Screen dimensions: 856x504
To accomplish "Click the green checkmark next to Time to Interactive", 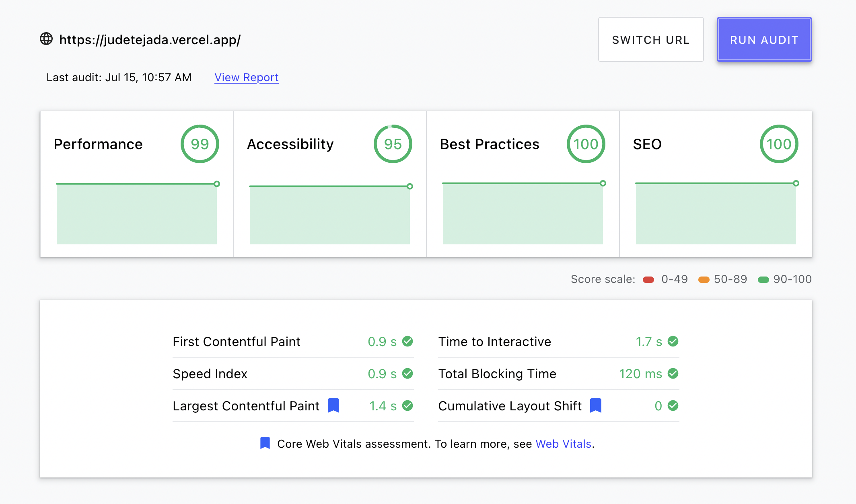I will 673,341.
